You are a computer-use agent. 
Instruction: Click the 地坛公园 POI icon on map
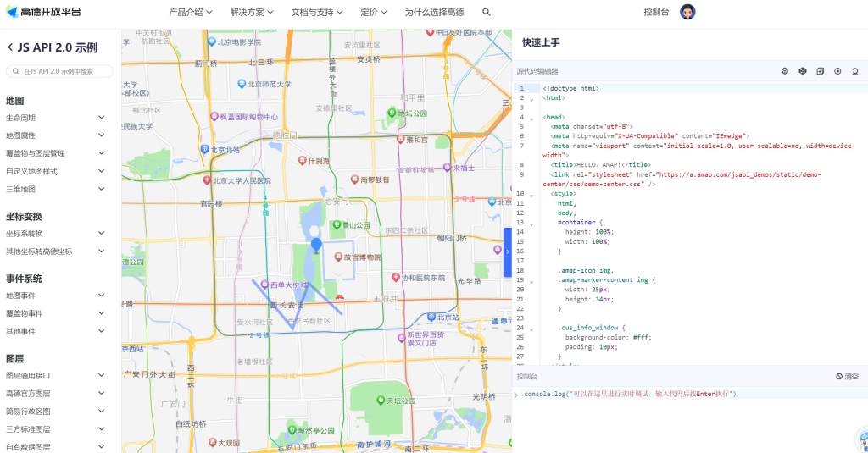392,113
